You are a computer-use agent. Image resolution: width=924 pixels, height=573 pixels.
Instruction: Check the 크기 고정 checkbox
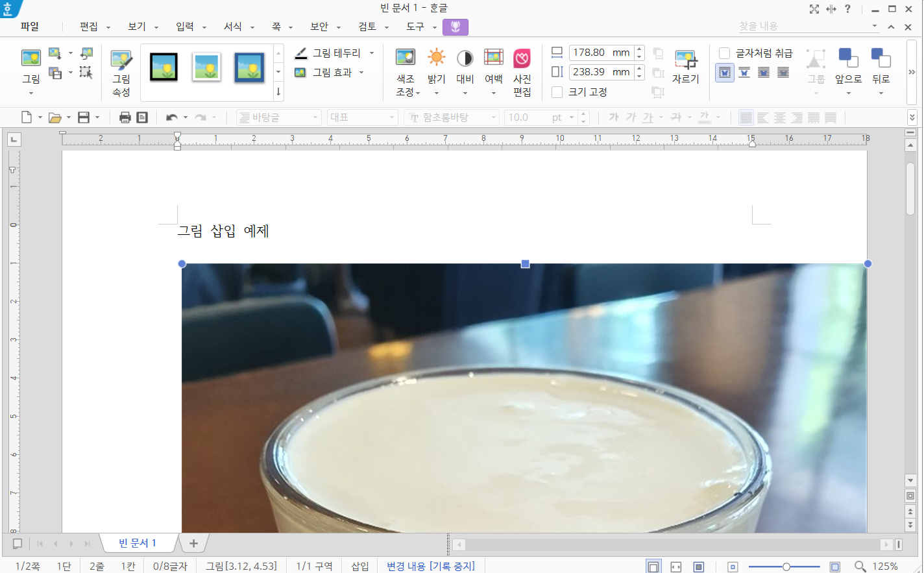click(557, 92)
